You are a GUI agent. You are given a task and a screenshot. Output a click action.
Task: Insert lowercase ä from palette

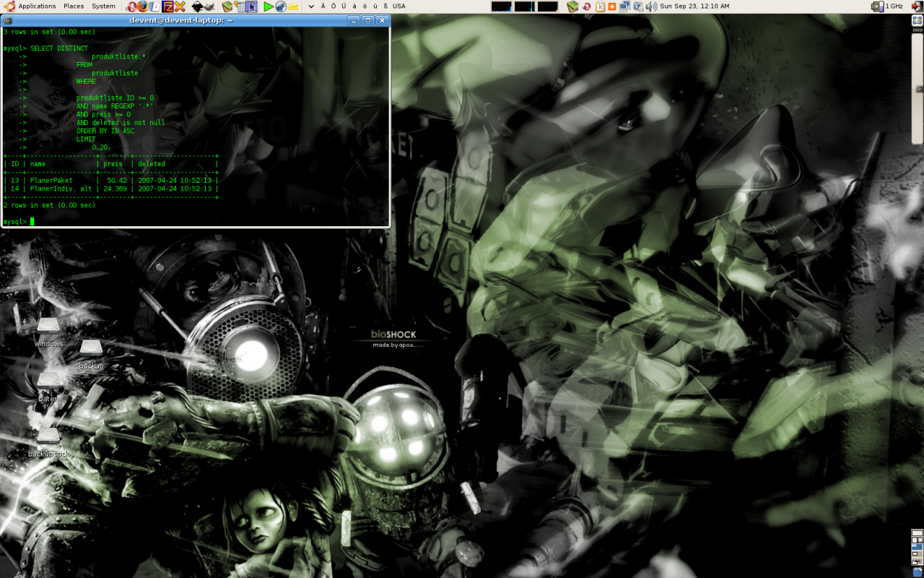(354, 7)
